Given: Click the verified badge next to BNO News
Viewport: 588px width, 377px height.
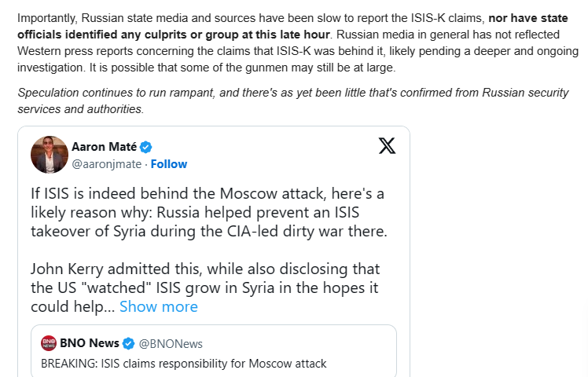Looking at the screenshot, I should pos(129,343).
